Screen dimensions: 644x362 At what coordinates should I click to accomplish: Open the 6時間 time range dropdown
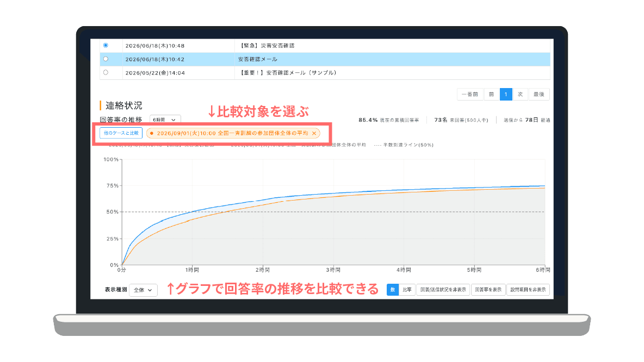[165, 120]
